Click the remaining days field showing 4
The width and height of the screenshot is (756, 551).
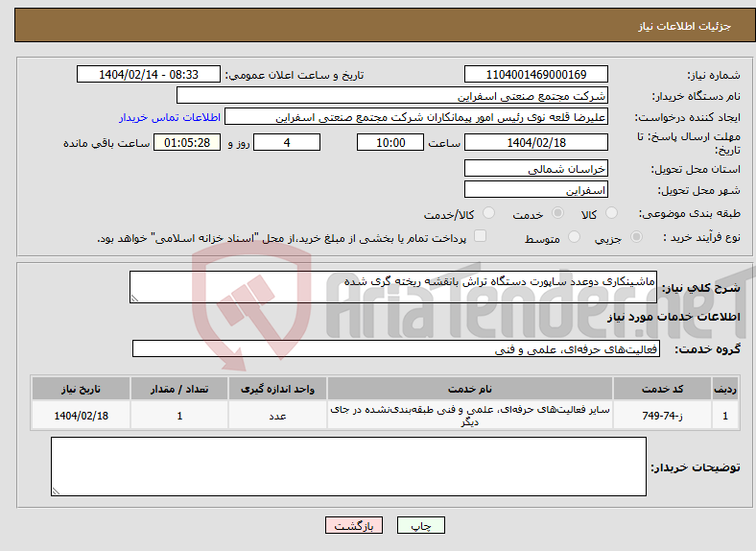click(287, 142)
